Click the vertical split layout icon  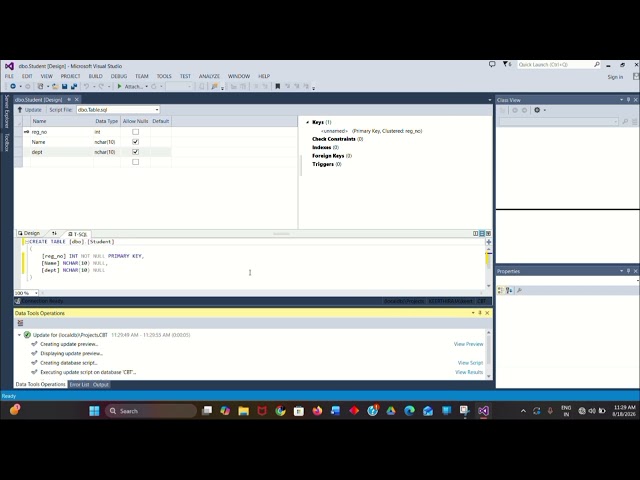(x=476, y=233)
